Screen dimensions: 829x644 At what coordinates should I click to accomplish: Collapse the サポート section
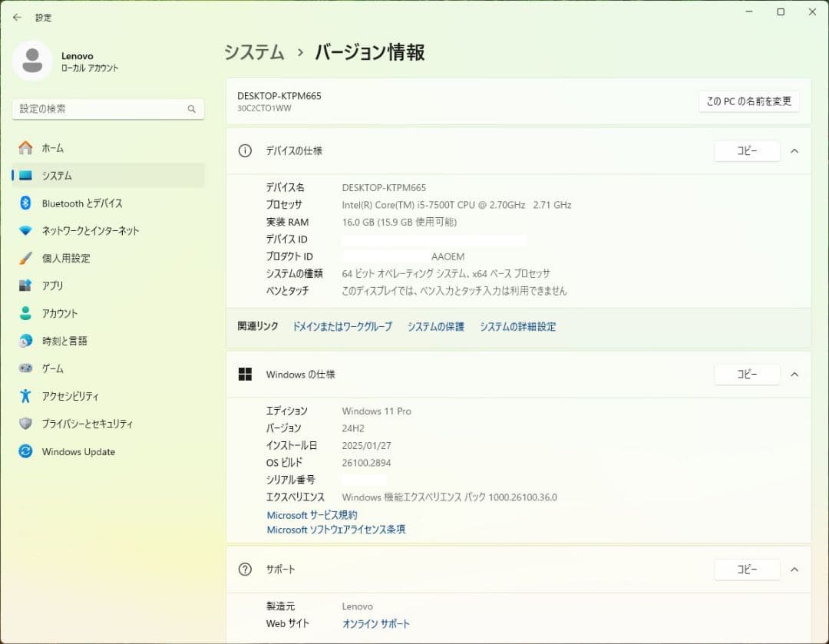click(794, 570)
